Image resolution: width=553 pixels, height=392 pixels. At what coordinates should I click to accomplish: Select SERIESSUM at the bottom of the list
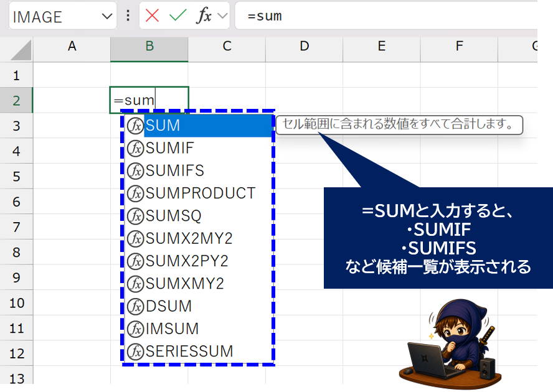coord(199,352)
